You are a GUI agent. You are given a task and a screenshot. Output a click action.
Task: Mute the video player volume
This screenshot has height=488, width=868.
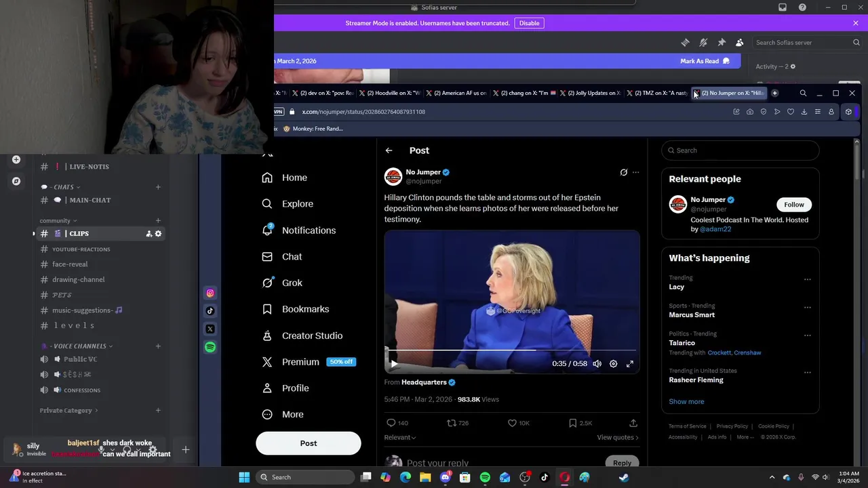pyautogui.click(x=597, y=364)
